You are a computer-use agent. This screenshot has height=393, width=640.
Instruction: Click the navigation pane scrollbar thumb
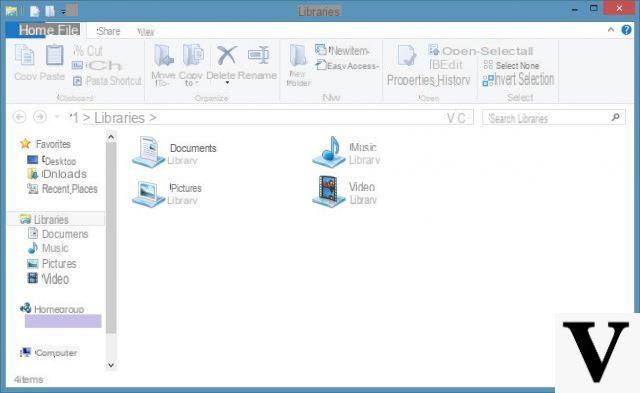pos(111,238)
